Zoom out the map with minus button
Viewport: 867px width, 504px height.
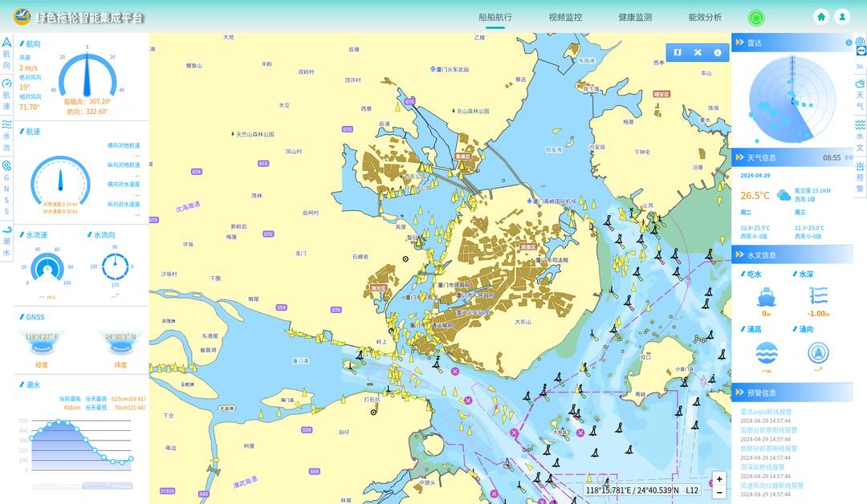(x=719, y=492)
